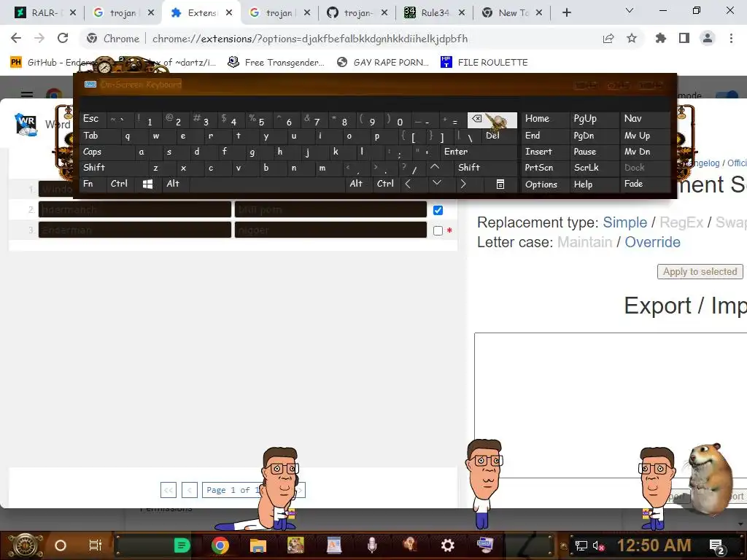Switch to the RALR tab
Image resolution: width=747 pixels, height=560 pixels.
44,13
